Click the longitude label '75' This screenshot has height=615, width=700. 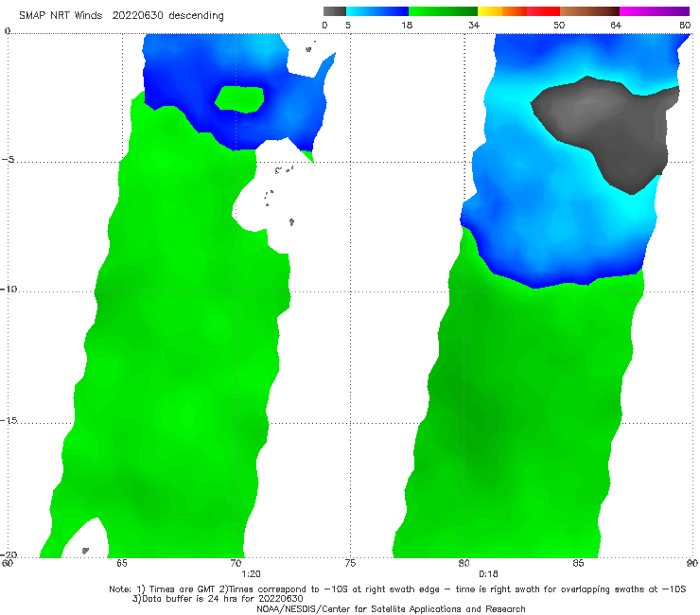point(350,563)
